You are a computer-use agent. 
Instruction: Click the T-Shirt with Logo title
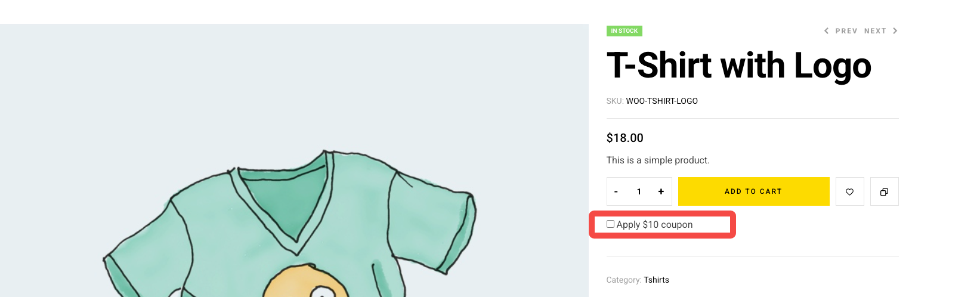pyautogui.click(x=738, y=65)
